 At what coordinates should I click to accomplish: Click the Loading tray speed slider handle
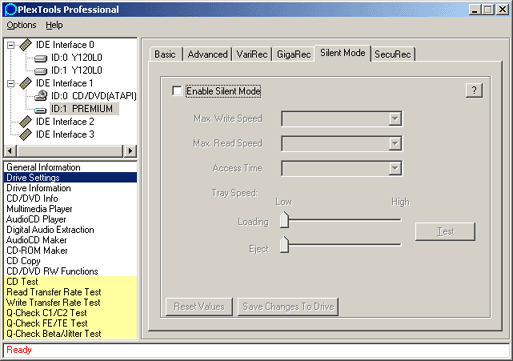click(284, 220)
